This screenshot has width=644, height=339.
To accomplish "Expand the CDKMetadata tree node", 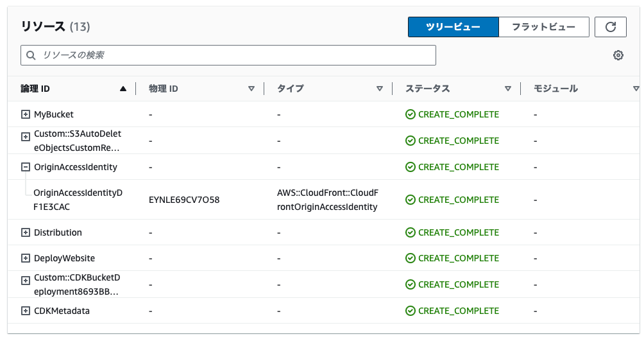I will pos(26,311).
